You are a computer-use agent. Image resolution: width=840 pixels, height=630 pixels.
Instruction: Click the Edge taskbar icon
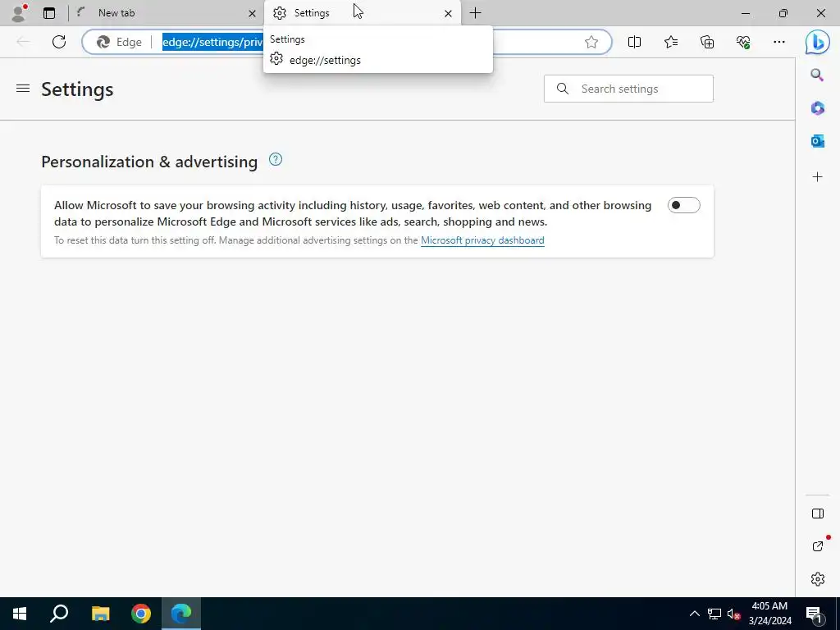click(x=181, y=614)
